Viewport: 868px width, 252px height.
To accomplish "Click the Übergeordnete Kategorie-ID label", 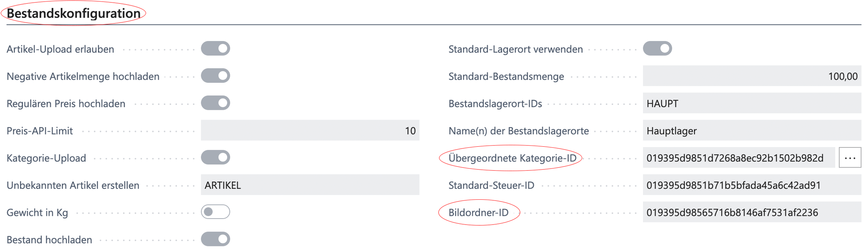I will coord(512,158).
